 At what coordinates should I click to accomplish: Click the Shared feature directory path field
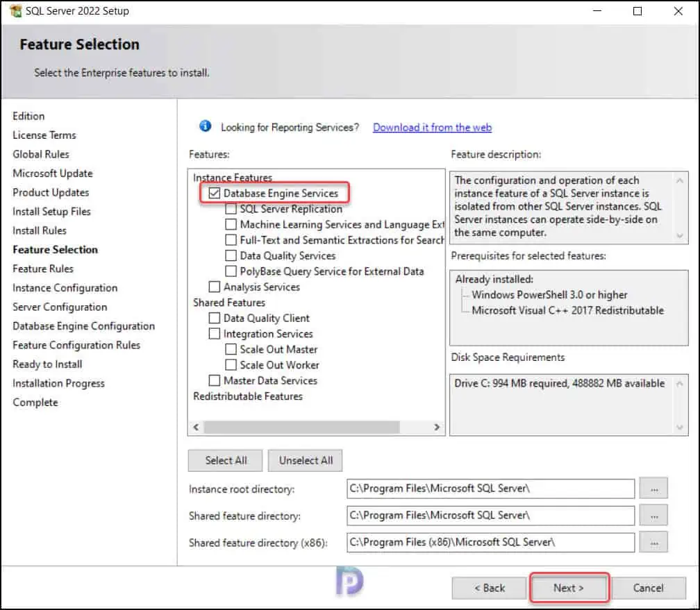coord(490,516)
